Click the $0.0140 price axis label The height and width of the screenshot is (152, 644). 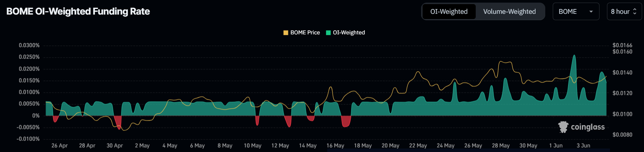(x=622, y=72)
